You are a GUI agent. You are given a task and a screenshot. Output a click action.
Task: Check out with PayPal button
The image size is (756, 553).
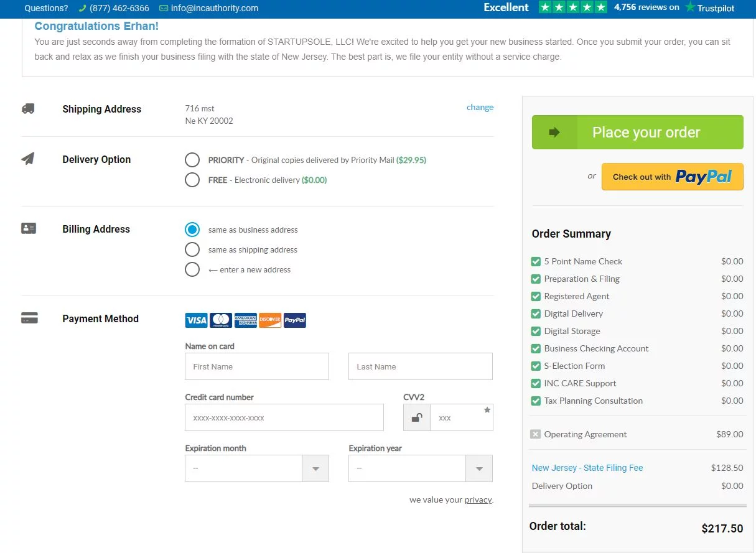tap(672, 177)
